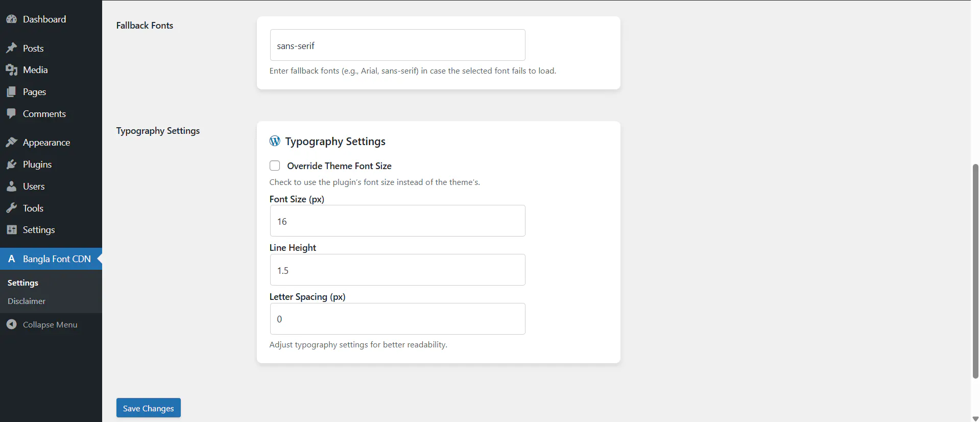
Task: Click the Override Theme Font Size label
Action: [x=339, y=166]
